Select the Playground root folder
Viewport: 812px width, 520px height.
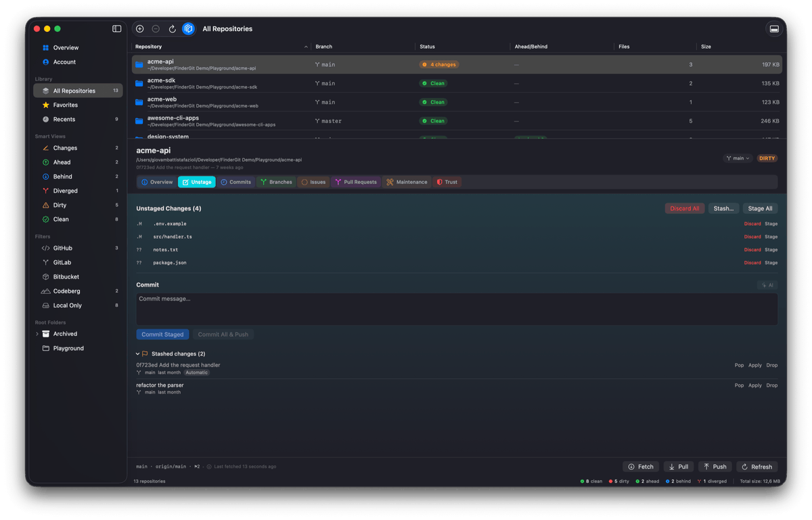pyautogui.click(x=78, y=348)
